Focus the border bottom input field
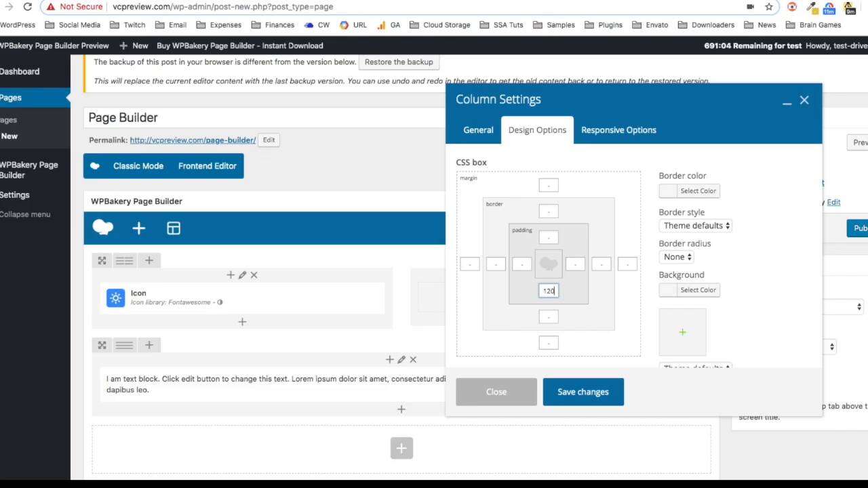The image size is (868, 488). pyautogui.click(x=549, y=317)
